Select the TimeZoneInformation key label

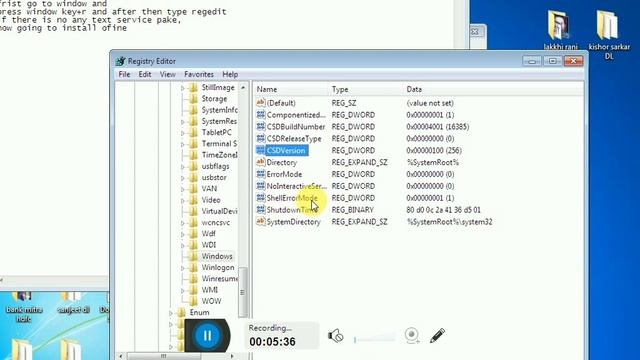219,155
